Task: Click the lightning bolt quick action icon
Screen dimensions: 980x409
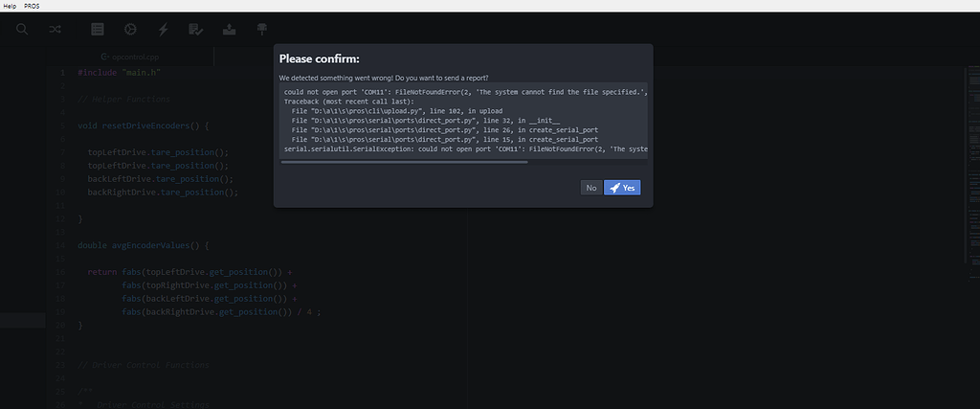Action: [163, 30]
